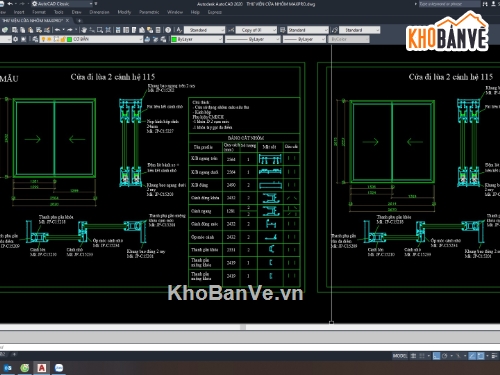Close the THƯ VIỆN CỬA NHÔM drawing tab
Screen dimensions: 500x375
pyautogui.click(x=68, y=21)
